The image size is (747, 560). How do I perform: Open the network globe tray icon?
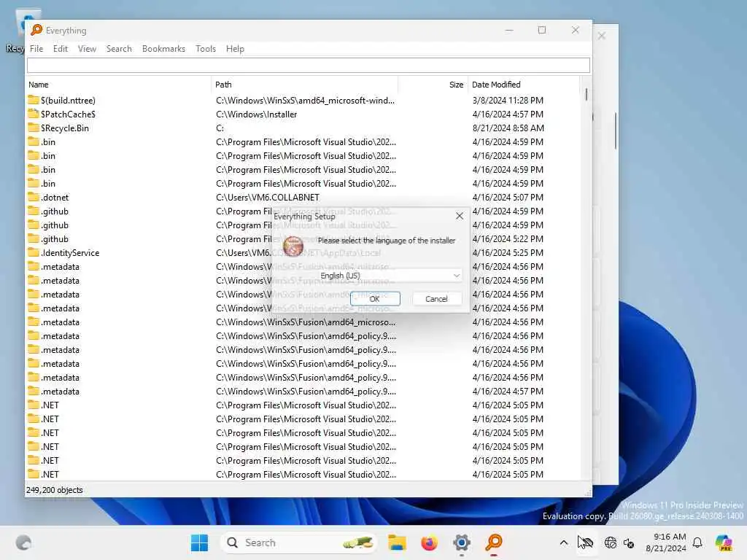[x=610, y=542]
